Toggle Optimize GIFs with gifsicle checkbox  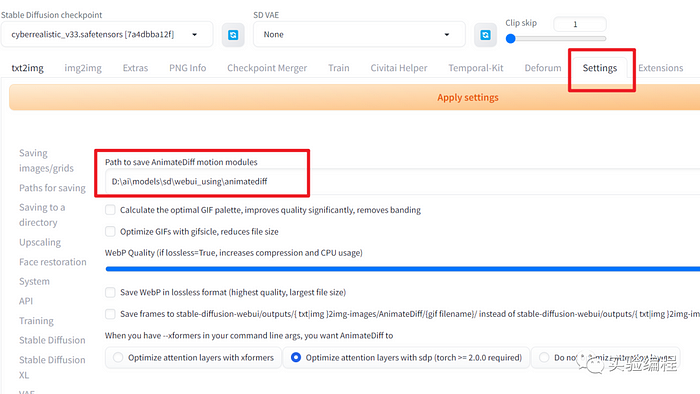(x=110, y=231)
